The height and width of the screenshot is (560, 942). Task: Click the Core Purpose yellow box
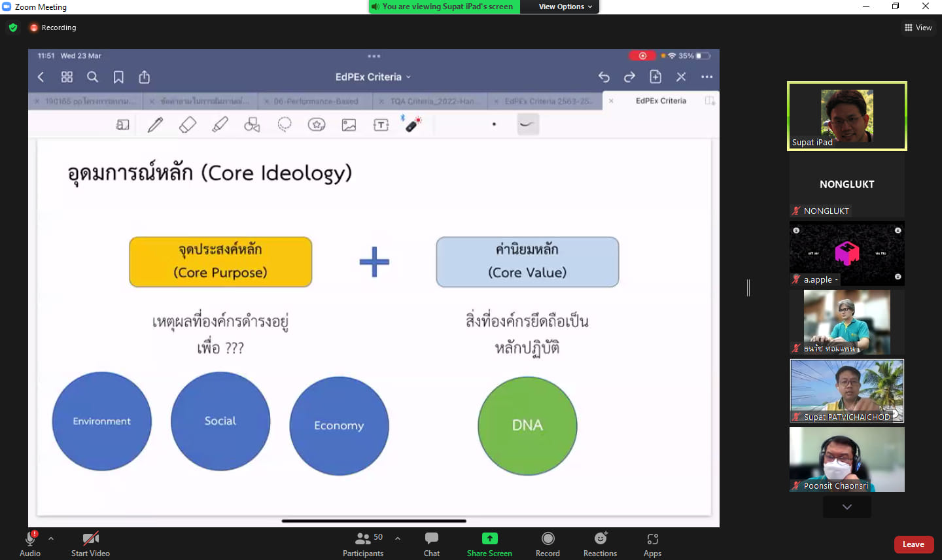(x=220, y=262)
